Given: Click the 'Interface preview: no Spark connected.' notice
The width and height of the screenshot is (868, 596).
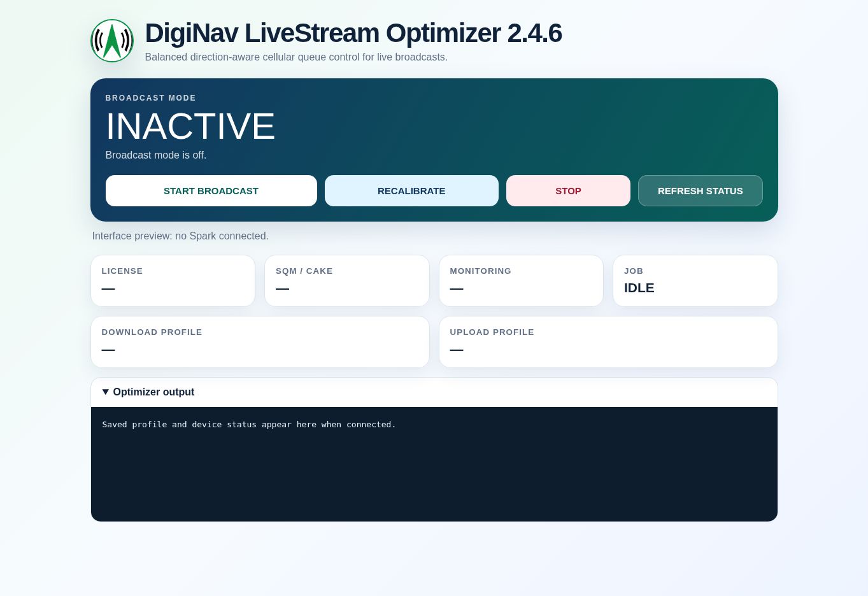Looking at the screenshot, I should (180, 236).
